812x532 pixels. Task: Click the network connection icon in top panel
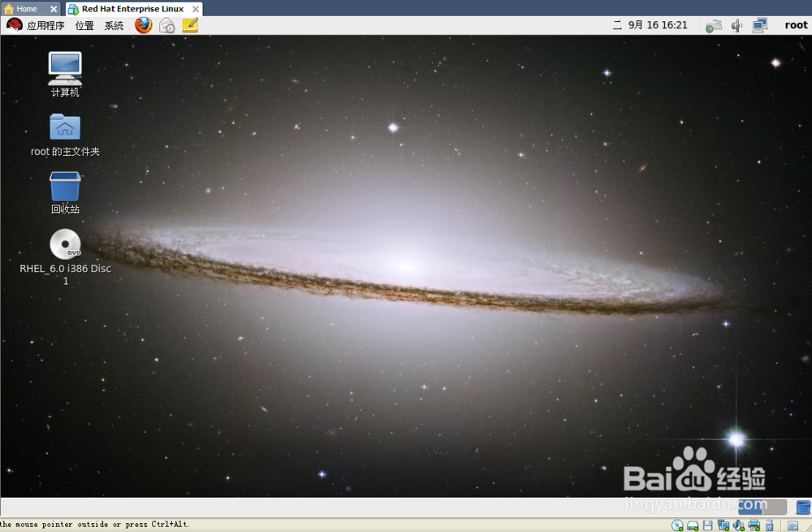click(x=760, y=25)
